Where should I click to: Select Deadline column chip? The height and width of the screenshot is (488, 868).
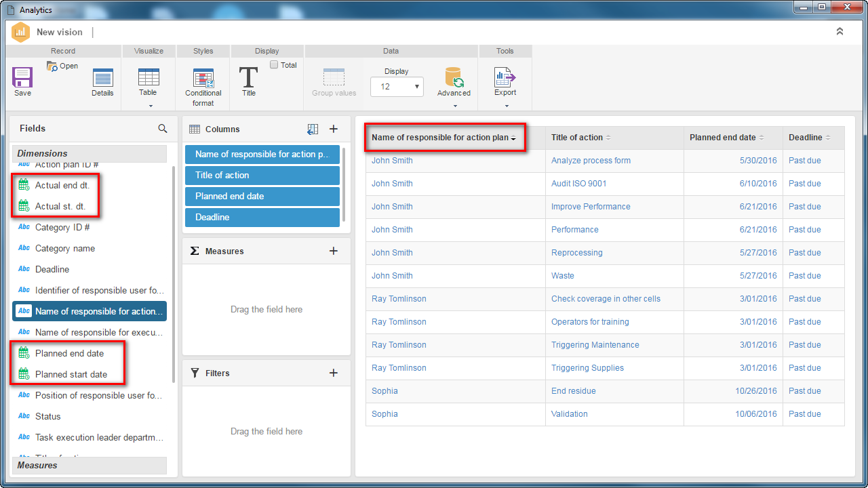point(262,217)
